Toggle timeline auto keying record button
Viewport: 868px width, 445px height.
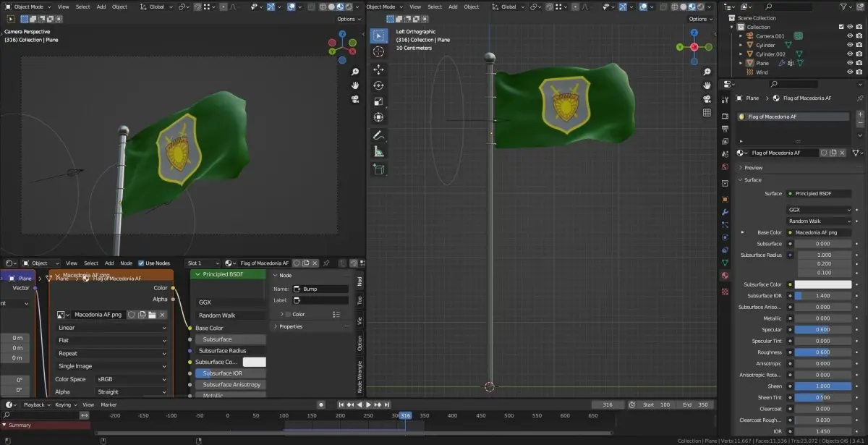pyautogui.click(x=321, y=404)
